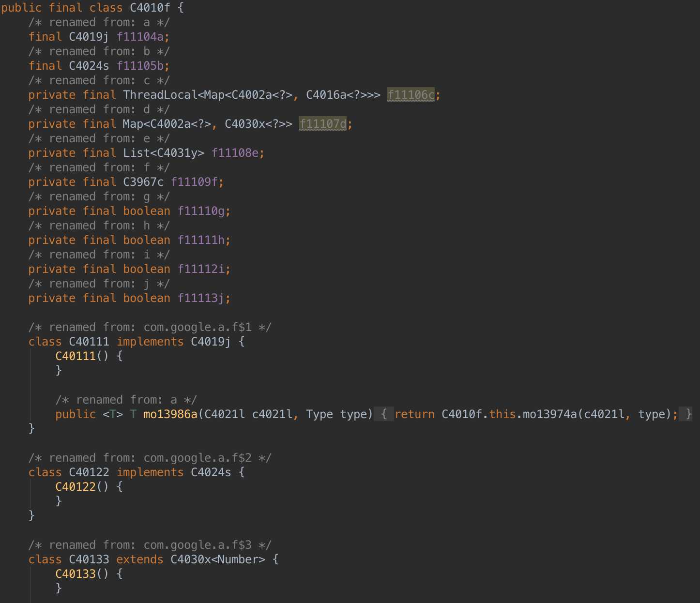Image resolution: width=700 pixels, height=603 pixels.
Task: Click the C4031y type inside List
Action: point(177,153)
